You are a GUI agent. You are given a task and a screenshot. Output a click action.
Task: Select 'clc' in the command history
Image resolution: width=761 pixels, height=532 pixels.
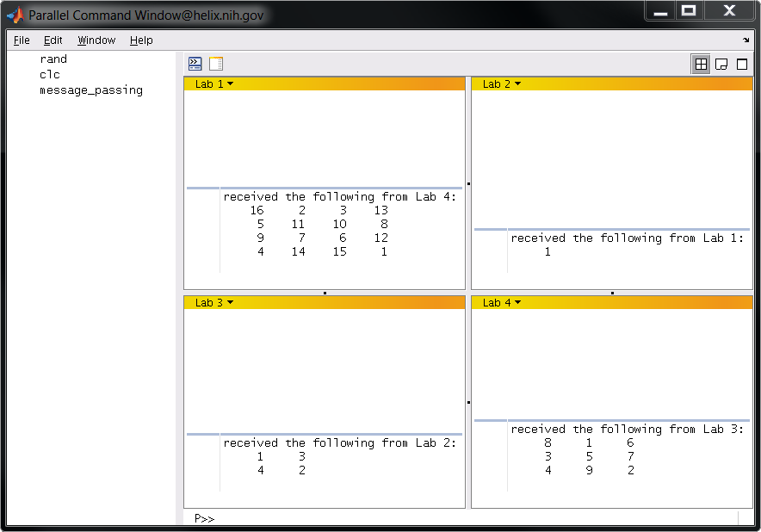coord(49,74)
